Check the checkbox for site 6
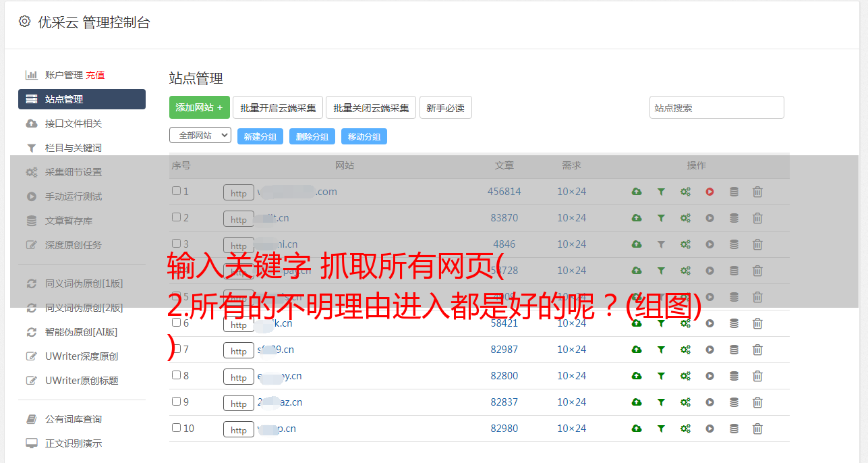This screenshot has height=463, width=868. click(176, 323)
